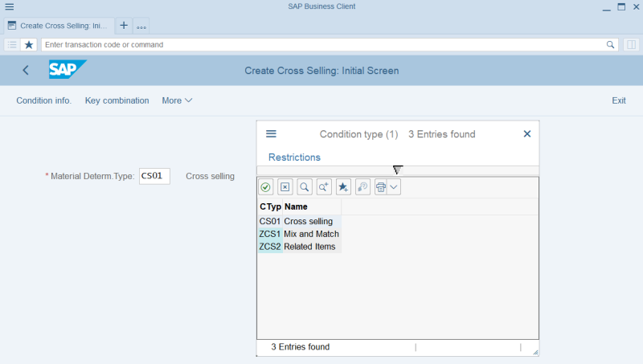Show more tabs via ellipsis icon
This screenshot has width=643, height=364.
(141, 27)
